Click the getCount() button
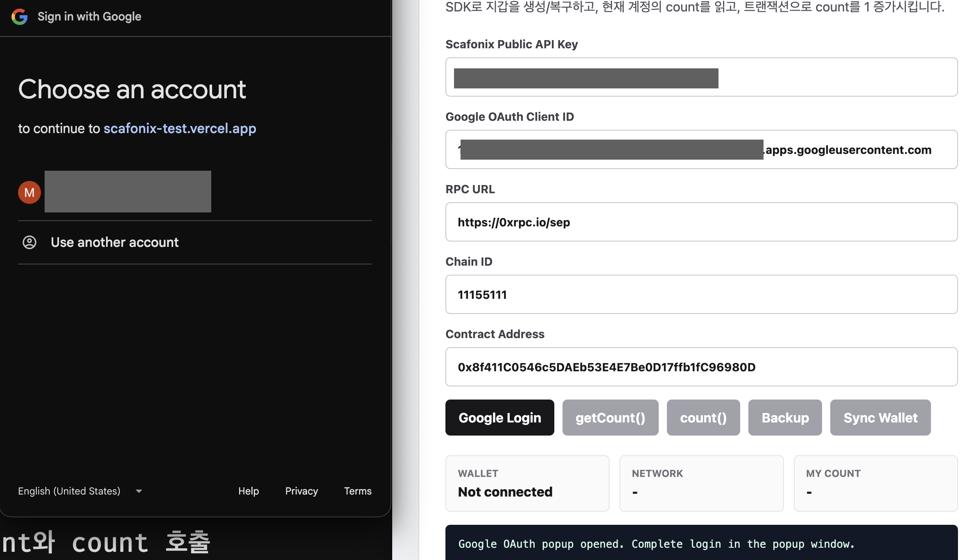Viewport: 976px width, 560px height. 610,418
